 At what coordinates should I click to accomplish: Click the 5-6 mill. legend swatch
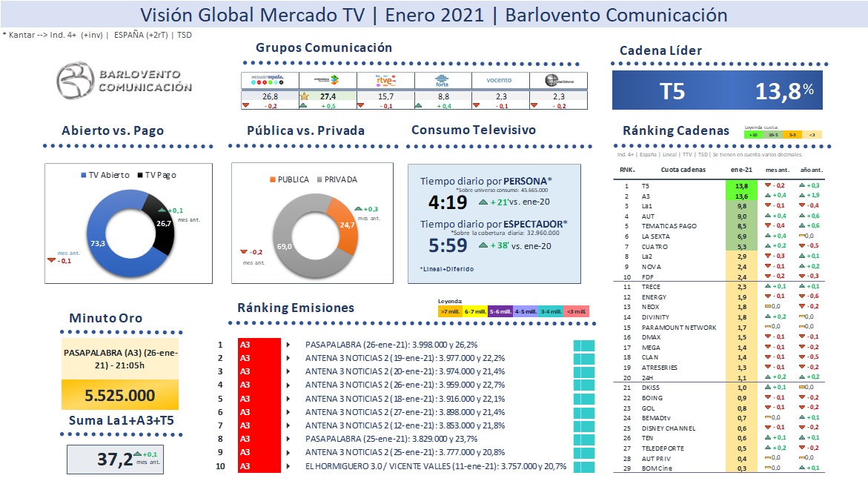click(x=500, y=312)
